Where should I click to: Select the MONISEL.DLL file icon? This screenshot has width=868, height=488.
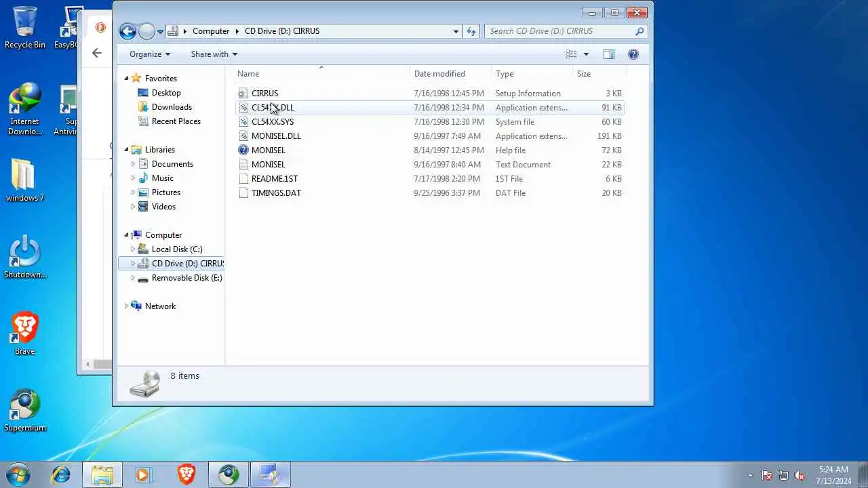tap(243, 136)
